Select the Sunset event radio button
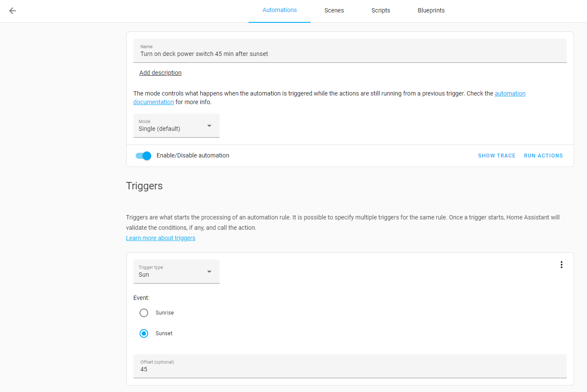Image resolution: width=587 pixels, height=392 pixels. [144, 333]
